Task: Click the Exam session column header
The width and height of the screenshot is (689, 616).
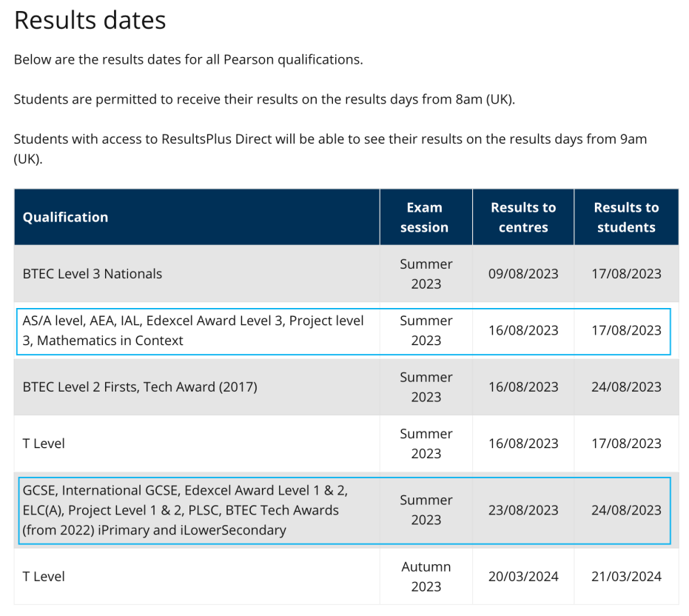Action: pyautogui.click(x=425, y=217)
